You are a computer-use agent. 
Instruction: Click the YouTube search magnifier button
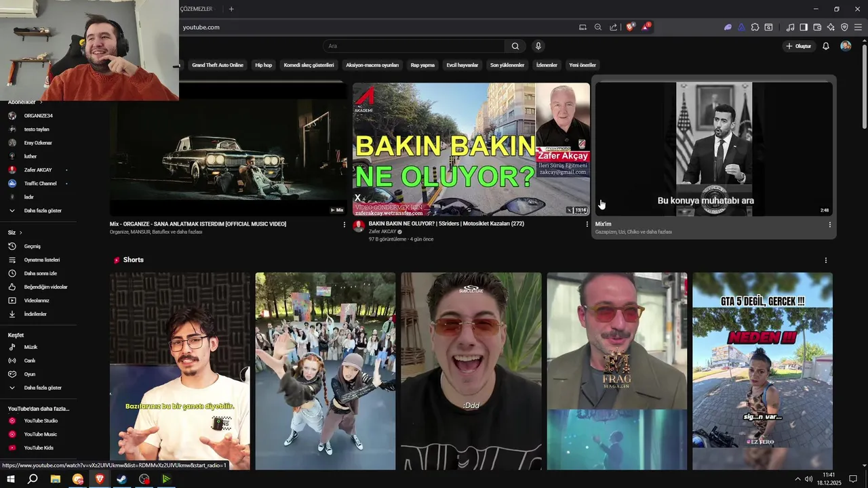click(515, 46)
